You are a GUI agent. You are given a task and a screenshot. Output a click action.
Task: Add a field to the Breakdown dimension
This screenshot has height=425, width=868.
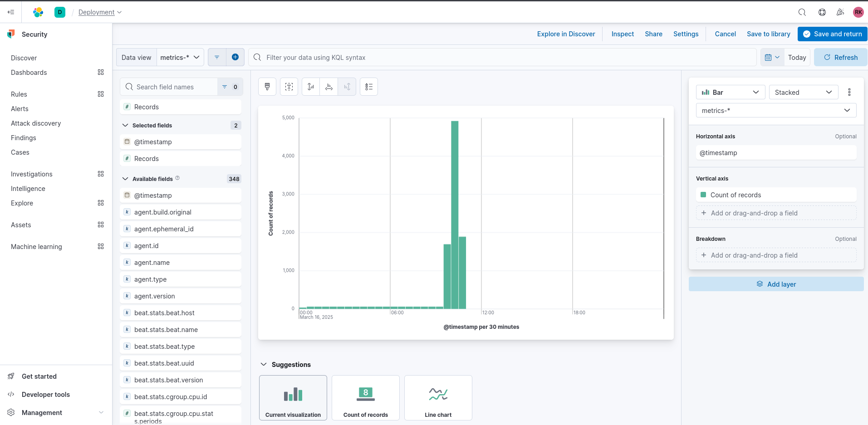[x=776, y=255]
